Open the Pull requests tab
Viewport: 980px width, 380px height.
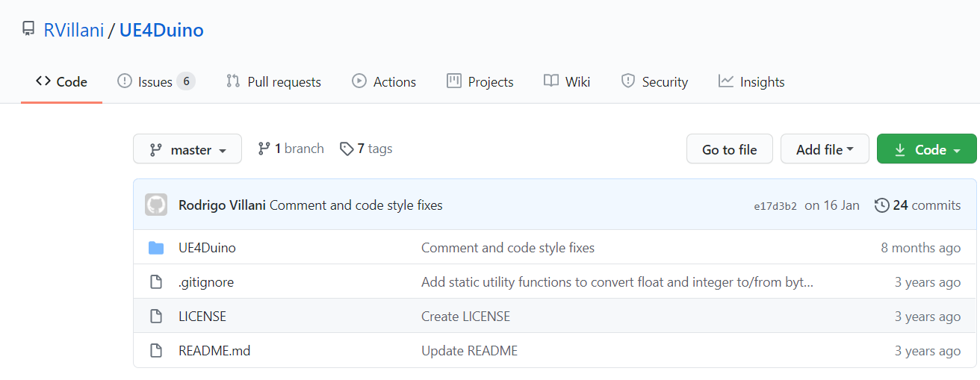pos(273,81)
